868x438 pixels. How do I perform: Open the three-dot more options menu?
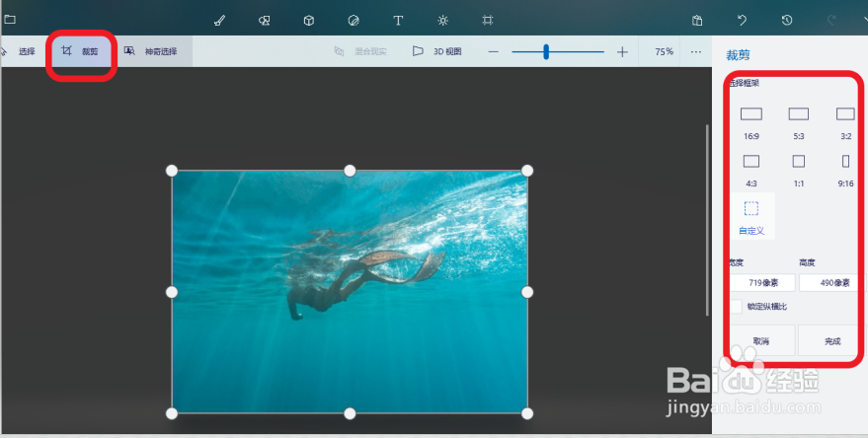(x=696, y=51)
